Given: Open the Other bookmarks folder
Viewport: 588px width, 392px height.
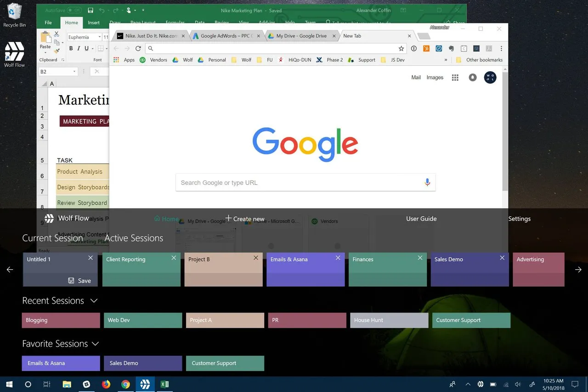Looking at the screenshot, I should (479, 60).
